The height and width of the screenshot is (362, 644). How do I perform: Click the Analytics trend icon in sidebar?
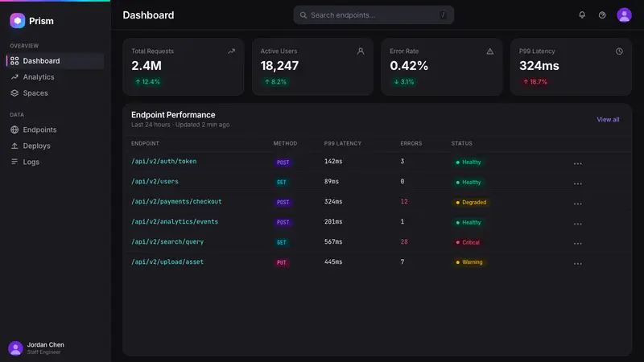point(14,76)
